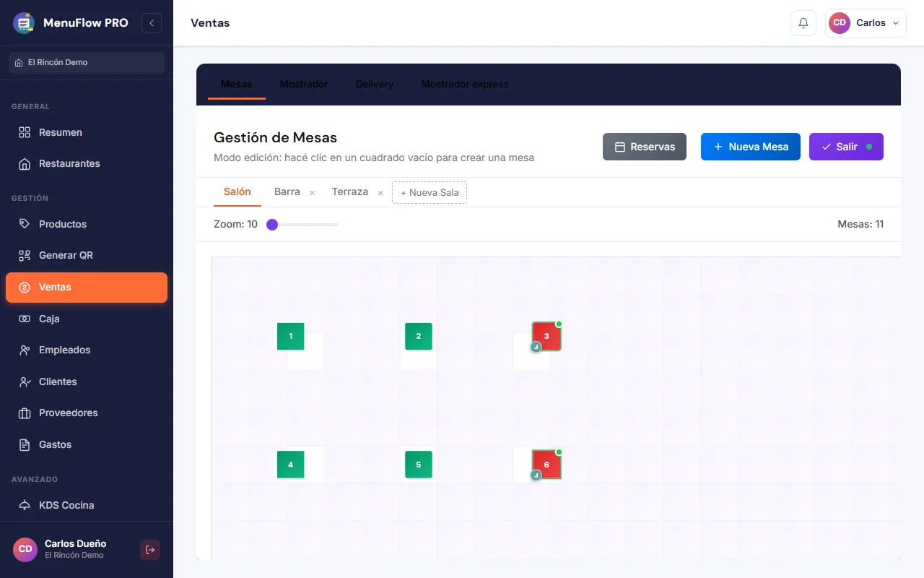Remove the Terraza room with its x
924x578 pixels.
point(380,193)
